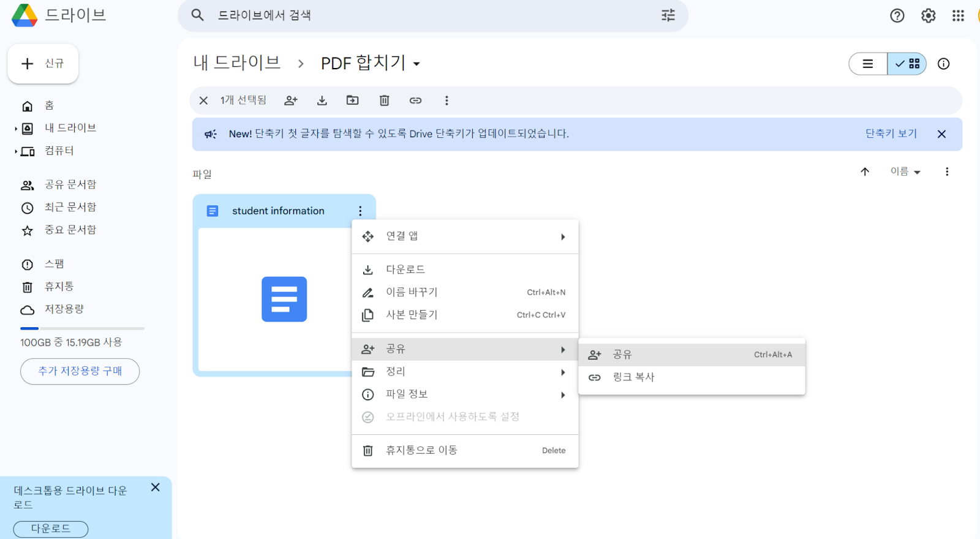Expand the 연결 앱 submenu
The image size is (980, 539).
pyautogui.click(x=465, y=236)
